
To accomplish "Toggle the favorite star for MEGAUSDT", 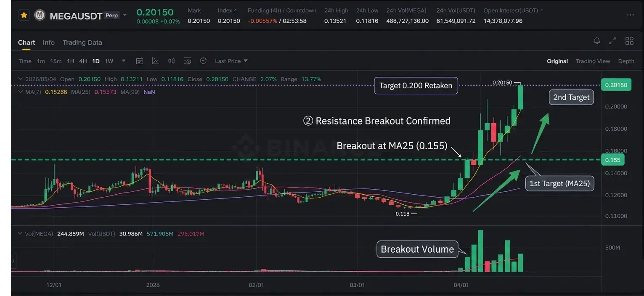I will point(24,16).
